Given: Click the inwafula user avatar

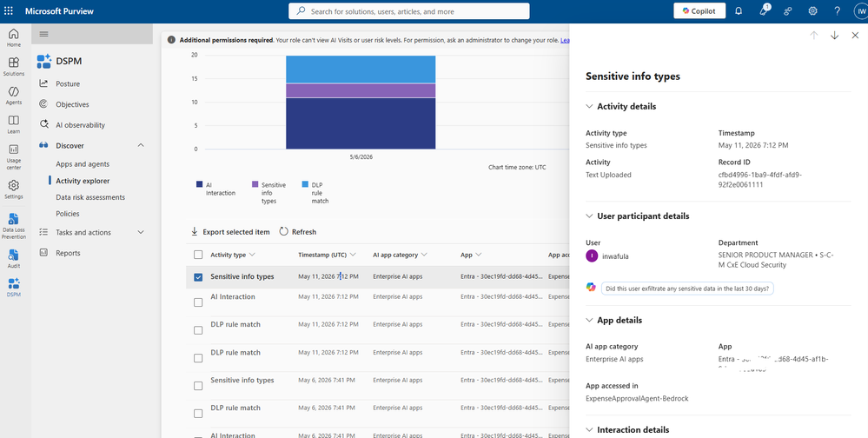Looking at the screenshot, I should coord(592,255).
